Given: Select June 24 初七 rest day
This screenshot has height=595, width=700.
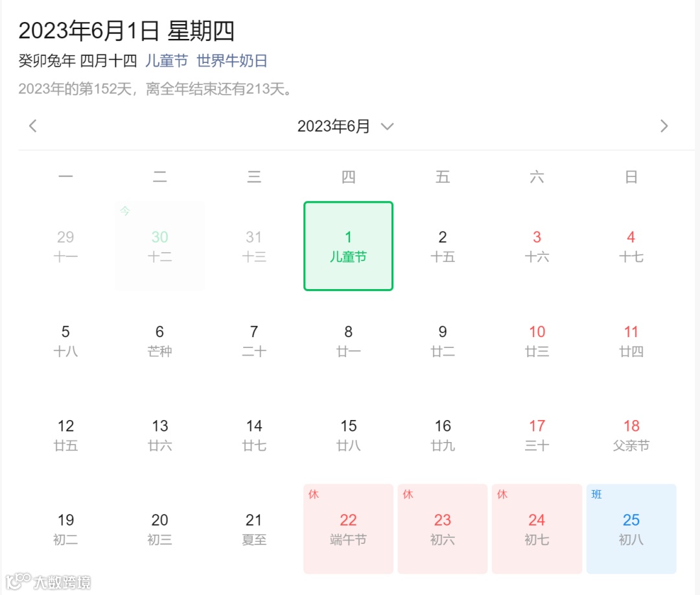Looking at the screenshot, I should click(537, 528).
